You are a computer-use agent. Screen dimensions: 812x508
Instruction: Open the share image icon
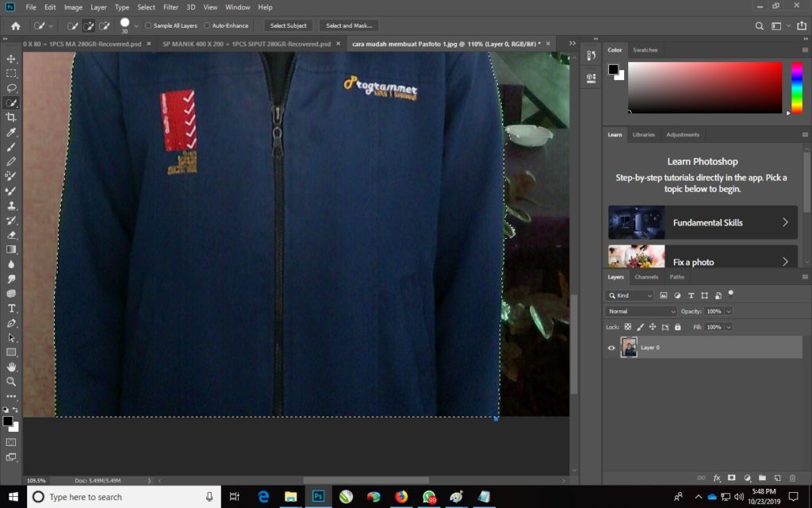pyautogui.click(x=802, y=25)
